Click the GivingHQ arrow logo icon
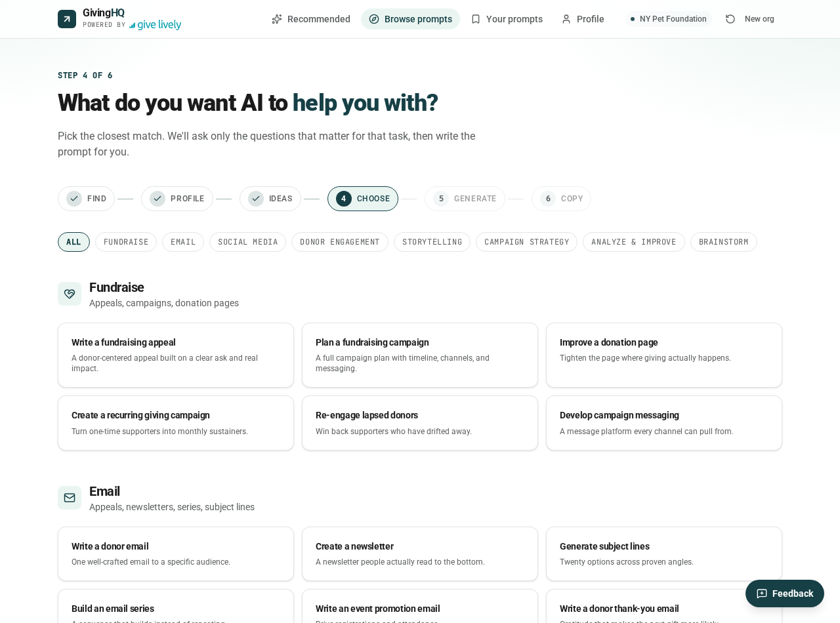The image size is (840, 623). [67, 19]
